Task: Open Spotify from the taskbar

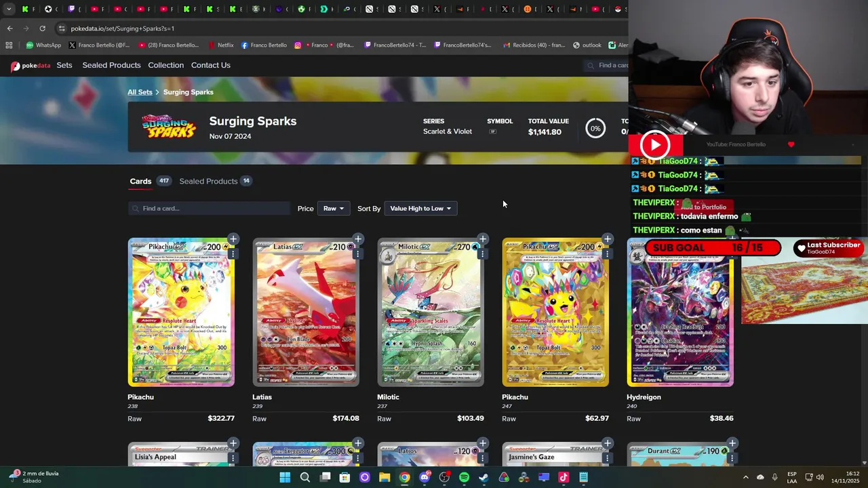Action: coord(464,477)
